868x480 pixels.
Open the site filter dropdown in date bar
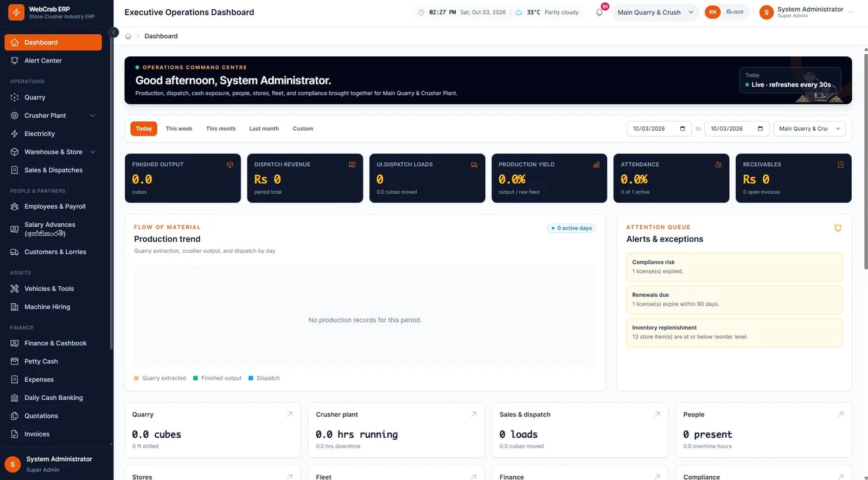pos(809,129)
